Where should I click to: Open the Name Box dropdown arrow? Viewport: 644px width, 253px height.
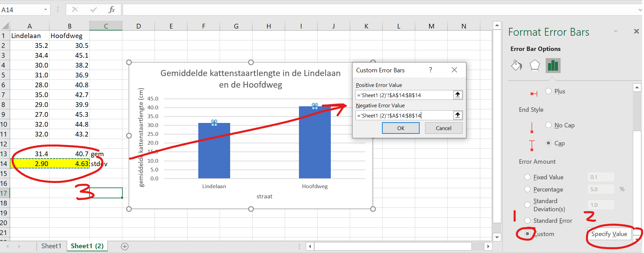click(x=45, y=10)
